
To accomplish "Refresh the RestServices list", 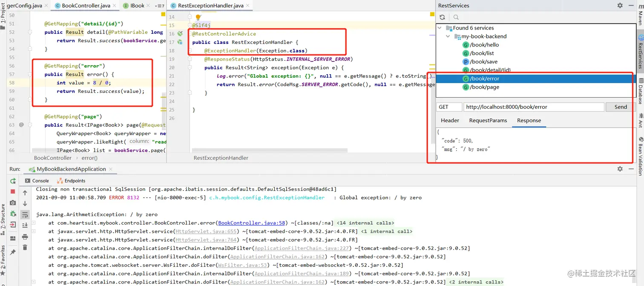I will tap(442, 17).
